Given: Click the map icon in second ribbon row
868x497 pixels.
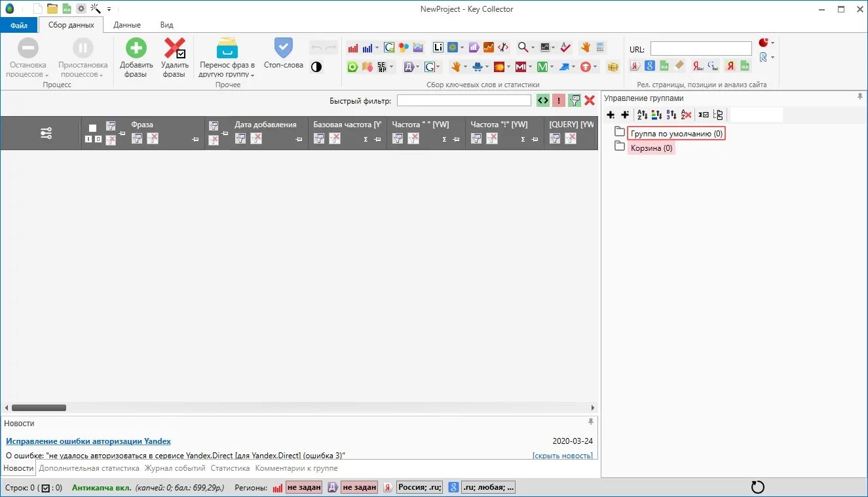Looking at the screenshot, I should tap(368, 67).
